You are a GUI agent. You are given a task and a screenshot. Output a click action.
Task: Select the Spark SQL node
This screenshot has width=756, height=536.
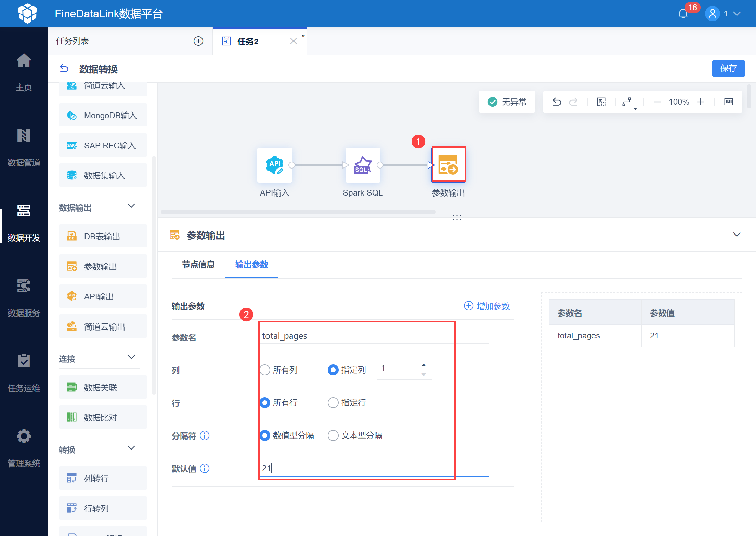(363, 165)
